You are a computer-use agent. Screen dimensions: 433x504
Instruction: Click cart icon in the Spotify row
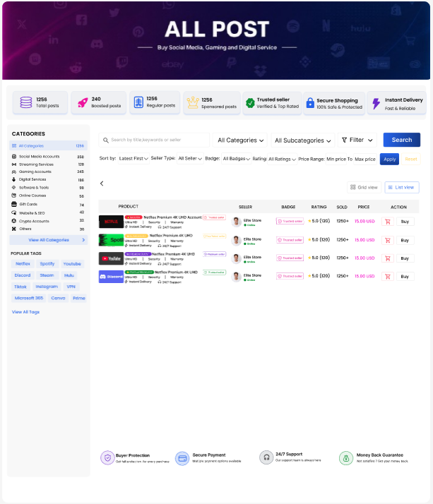388,240
